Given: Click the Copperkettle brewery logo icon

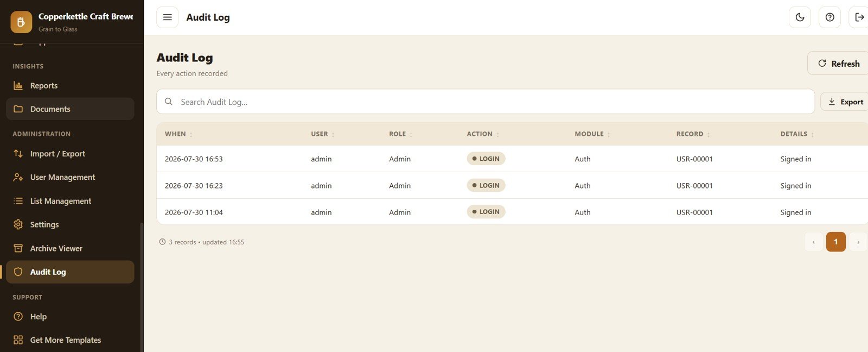Looking at the screenshot, I should click(21, 22).
